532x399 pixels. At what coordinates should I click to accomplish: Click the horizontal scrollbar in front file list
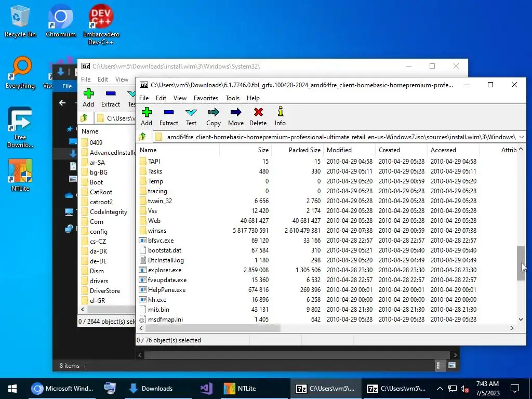(212, 328)
